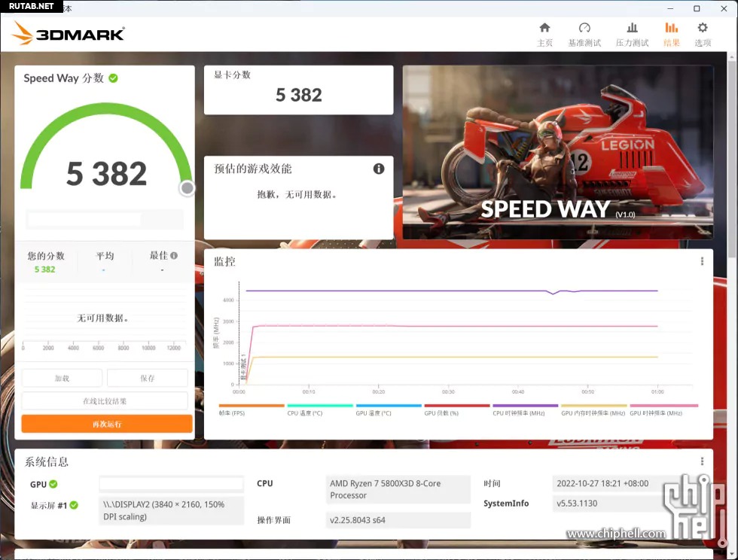
Task: Click the Save (保存) button
Action: point(147,378)
